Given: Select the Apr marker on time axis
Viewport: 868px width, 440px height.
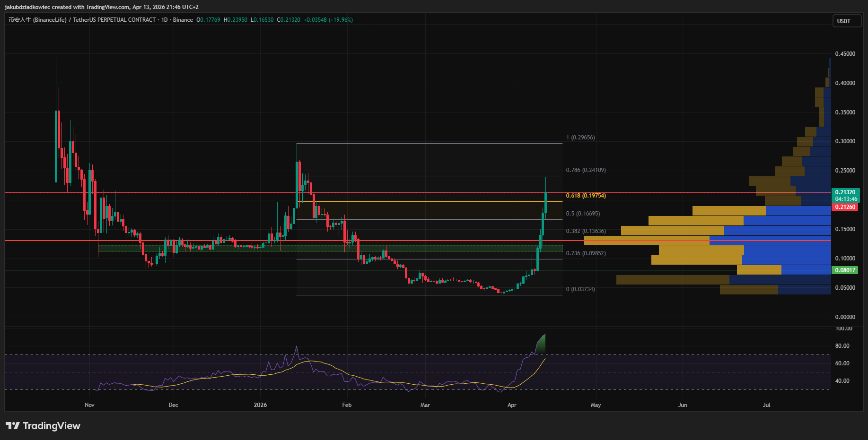Looking at the screenshot, I should pyautogui.click(x=512, y=405).
